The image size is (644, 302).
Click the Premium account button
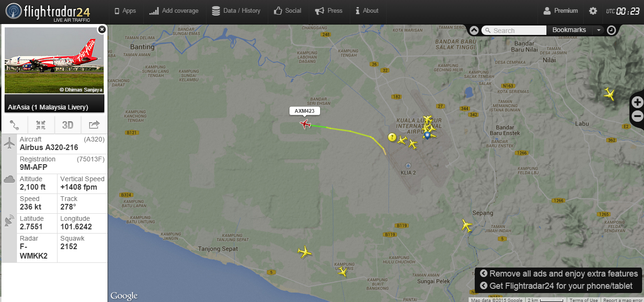click(561, 11)
